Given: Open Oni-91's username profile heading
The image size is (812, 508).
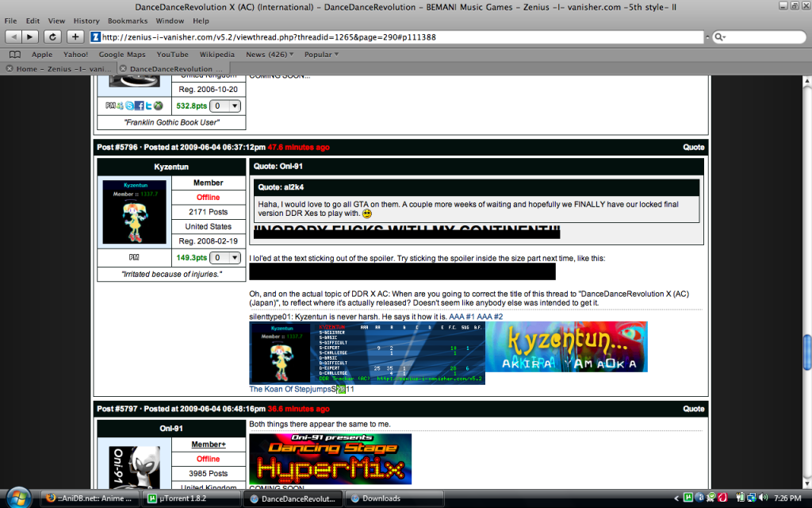Looking at the screenshot, I should [171, 429].
